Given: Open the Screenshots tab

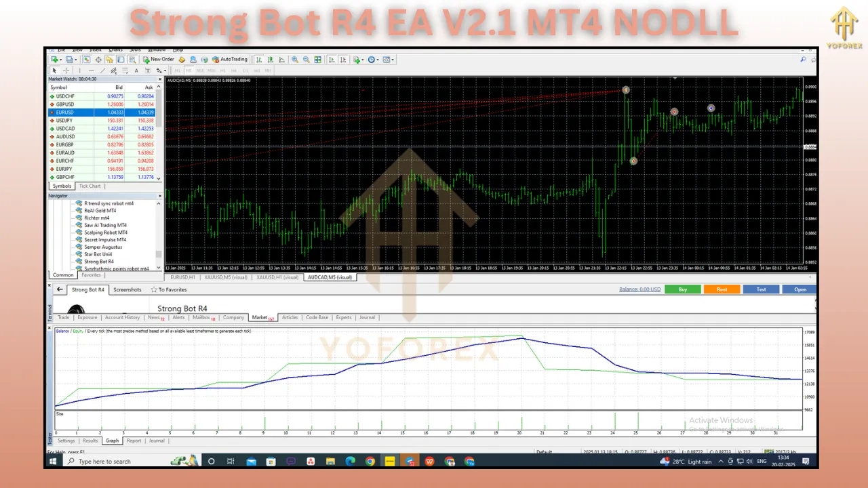Looking at the screenshot, I should tap(127, 289).
